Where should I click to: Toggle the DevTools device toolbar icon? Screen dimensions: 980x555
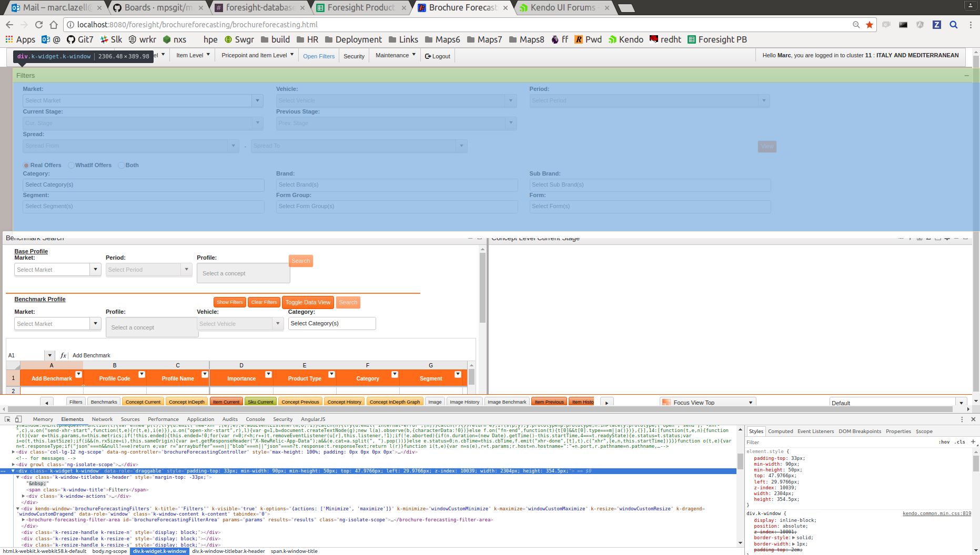[x=18, y=419]
